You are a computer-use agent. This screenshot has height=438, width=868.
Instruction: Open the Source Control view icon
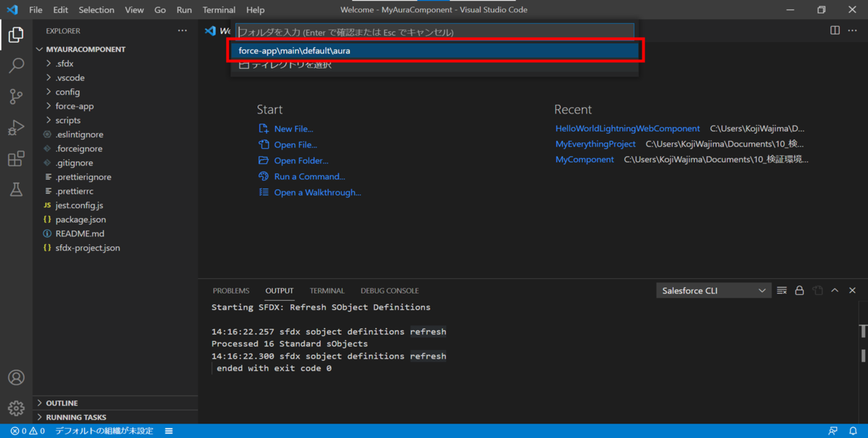click(x=16, y=96)
